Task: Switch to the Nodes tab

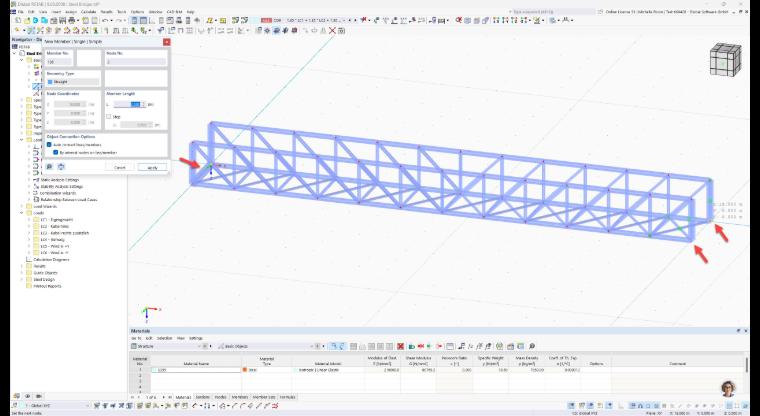Action: click(x=221, y=397)
